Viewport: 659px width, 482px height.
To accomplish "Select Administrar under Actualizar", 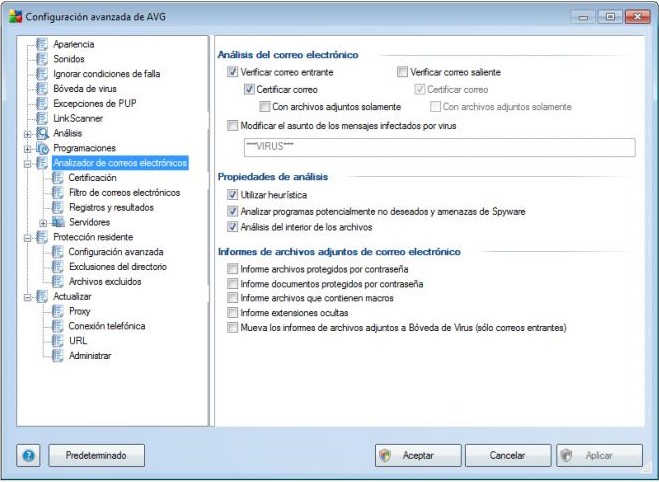I will [90, 356].
